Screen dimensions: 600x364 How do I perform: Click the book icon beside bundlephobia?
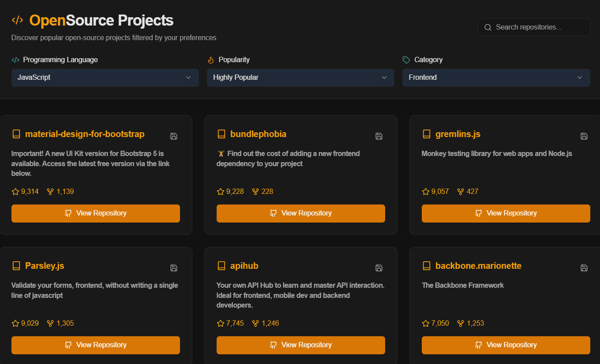click(x=221, y=134)
